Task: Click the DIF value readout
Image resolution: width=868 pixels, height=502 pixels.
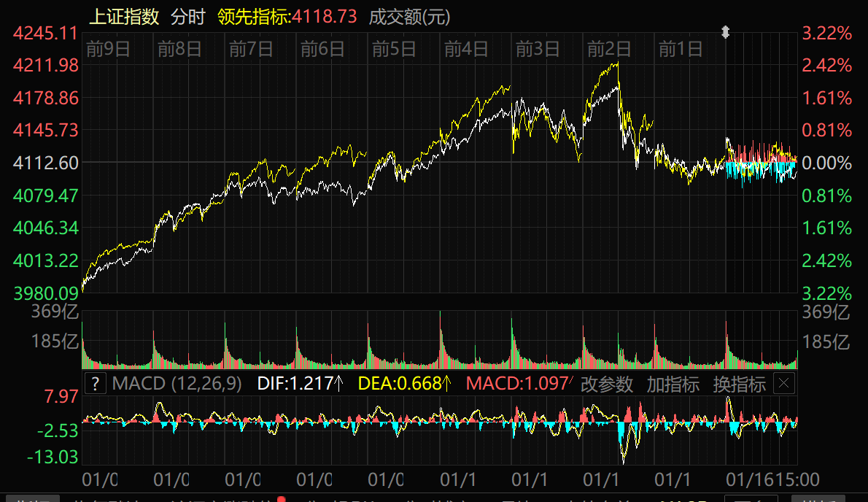Action: (x=301, y=384)
